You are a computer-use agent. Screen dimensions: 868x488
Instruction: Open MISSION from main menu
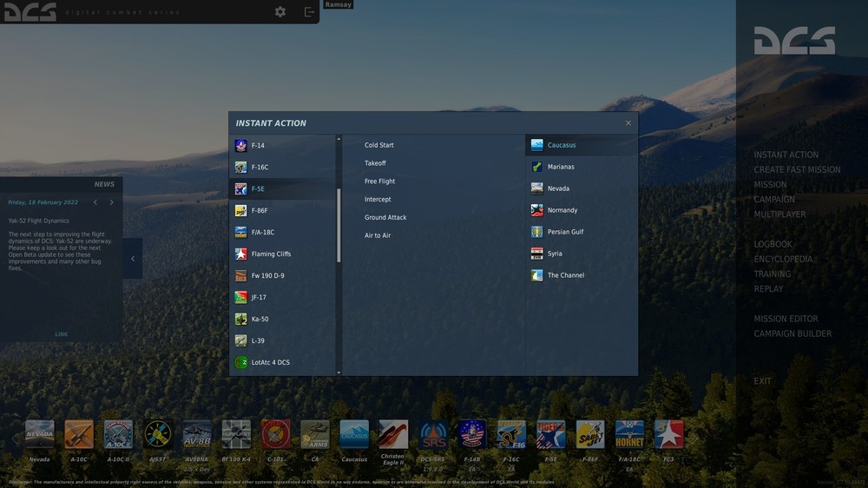coord(770,184)
